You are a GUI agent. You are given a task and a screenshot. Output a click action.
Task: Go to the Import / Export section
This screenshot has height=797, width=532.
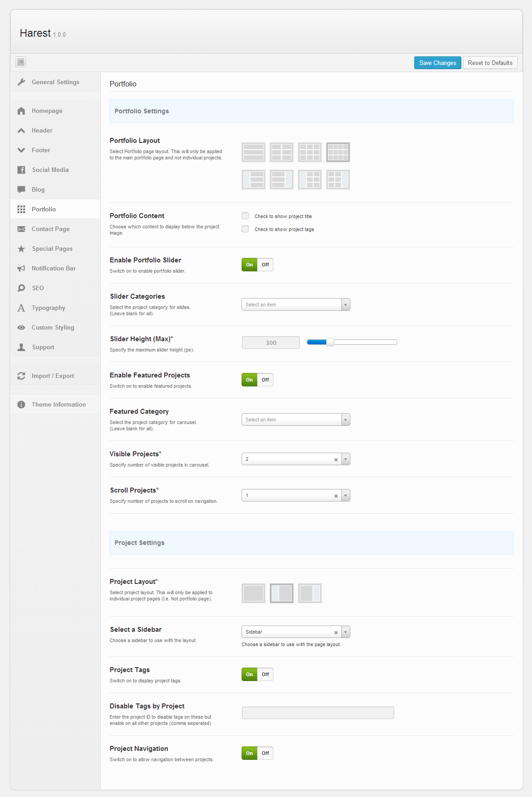[x=53, y=376]
